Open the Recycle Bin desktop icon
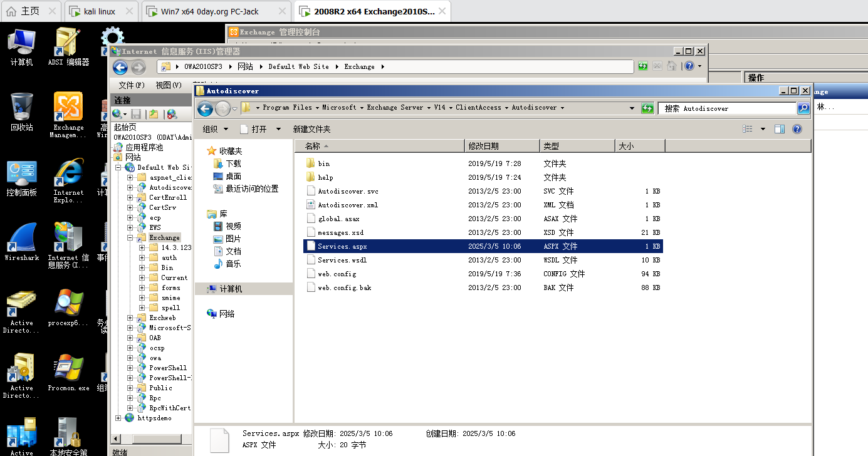868x456 pixels. coord(22,112)
